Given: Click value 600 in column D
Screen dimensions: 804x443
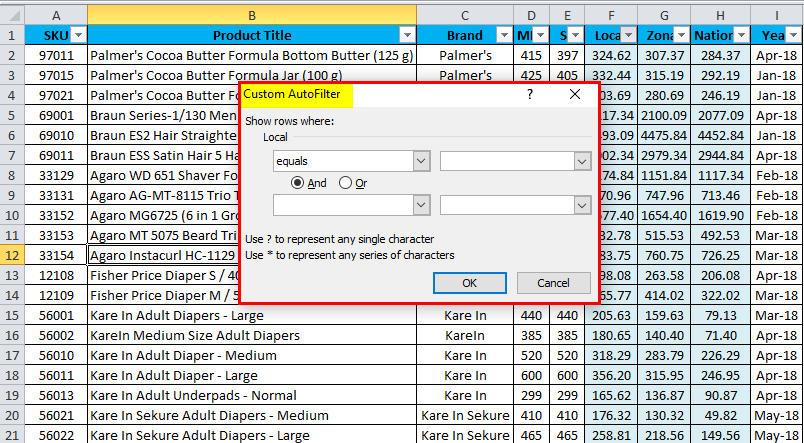Looking at the screenshot, I should [531, 375].
